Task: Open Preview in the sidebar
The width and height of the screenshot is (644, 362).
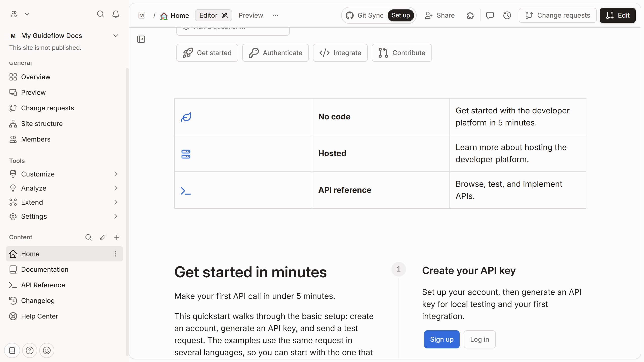Action: point(64,93)
